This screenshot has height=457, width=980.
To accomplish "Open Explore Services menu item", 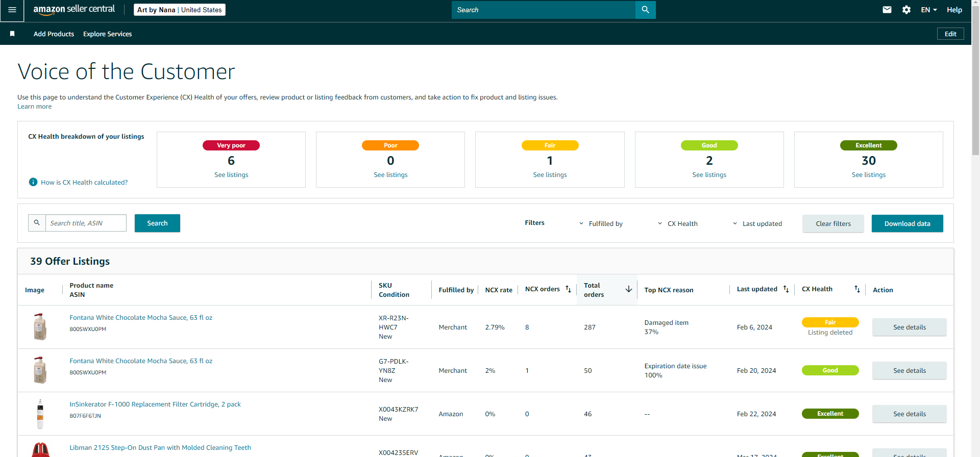I will (x=107, y=34).
